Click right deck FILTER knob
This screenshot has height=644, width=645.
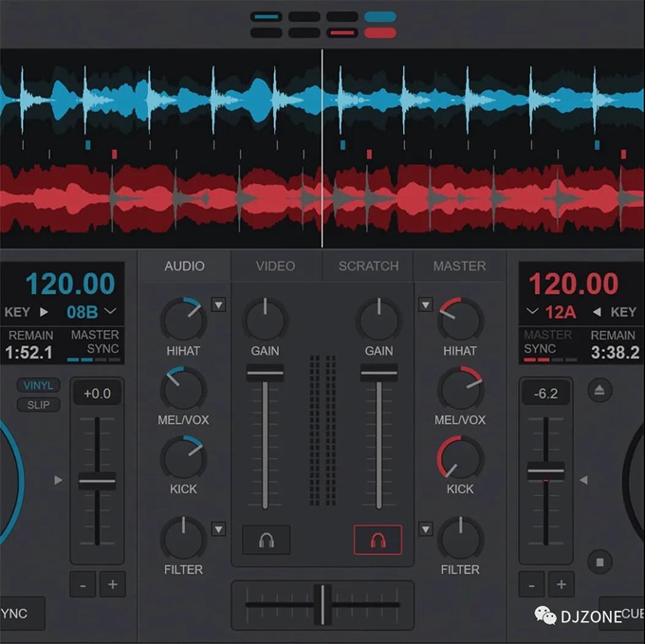[460, 538]
